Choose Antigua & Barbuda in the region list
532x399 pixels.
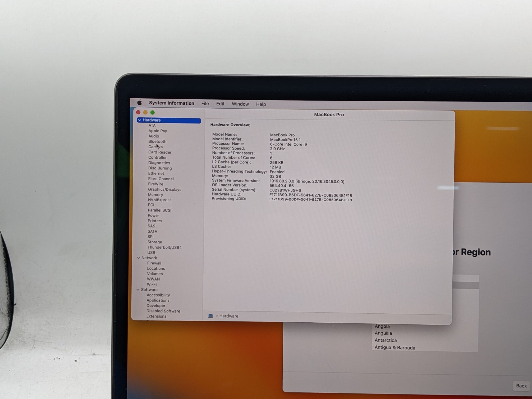(395, 348)
